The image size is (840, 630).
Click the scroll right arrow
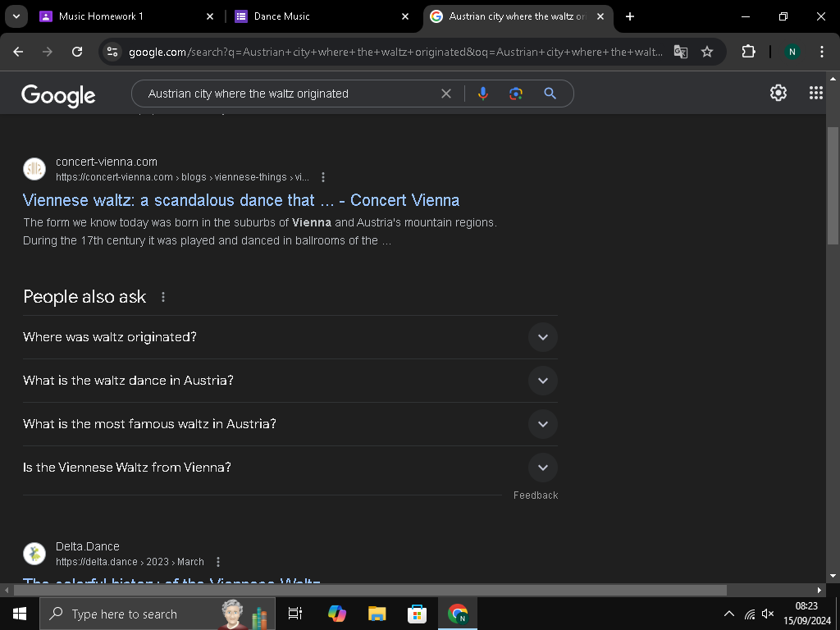click(x=819, y=591)
